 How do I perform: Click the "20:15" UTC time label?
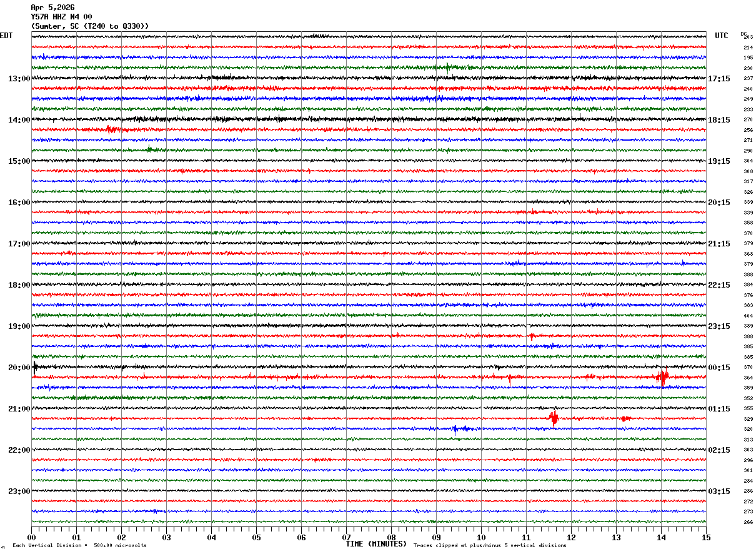click(719, 203)
